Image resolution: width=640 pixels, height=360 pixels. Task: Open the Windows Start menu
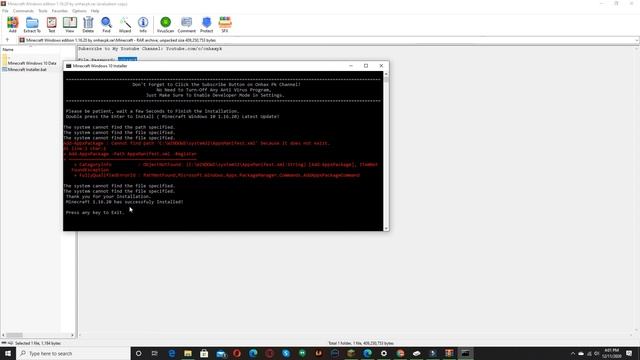click(x=8, y=353)
